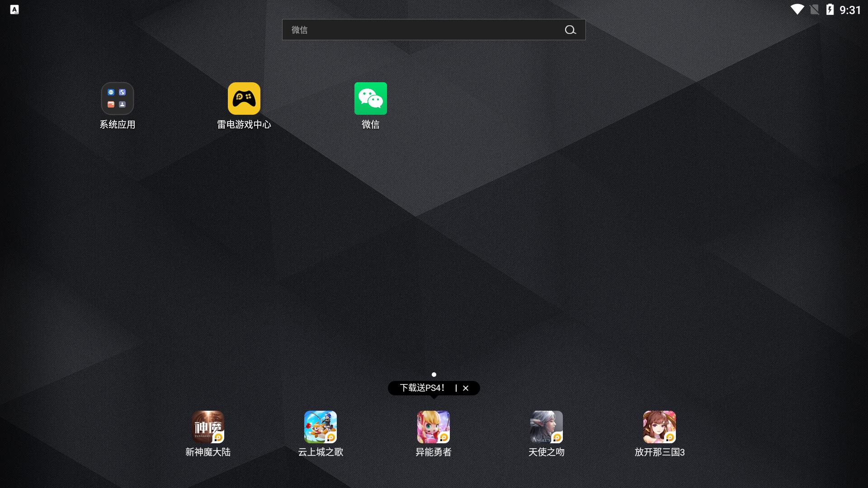868x488 pixels.
Task: Click the 9:31 clock display
Action: pos(850,10)
